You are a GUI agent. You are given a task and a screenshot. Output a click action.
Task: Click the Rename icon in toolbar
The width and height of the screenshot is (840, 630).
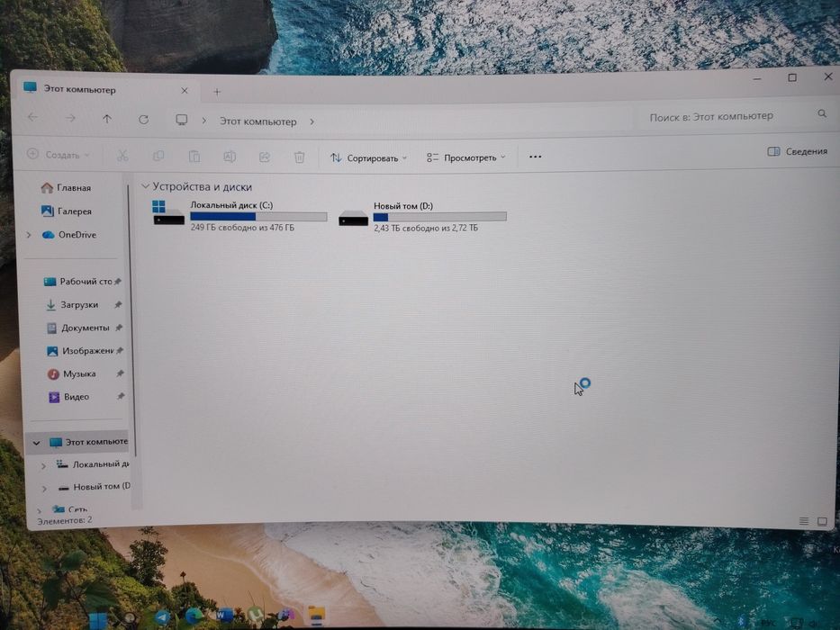point(230,157)
